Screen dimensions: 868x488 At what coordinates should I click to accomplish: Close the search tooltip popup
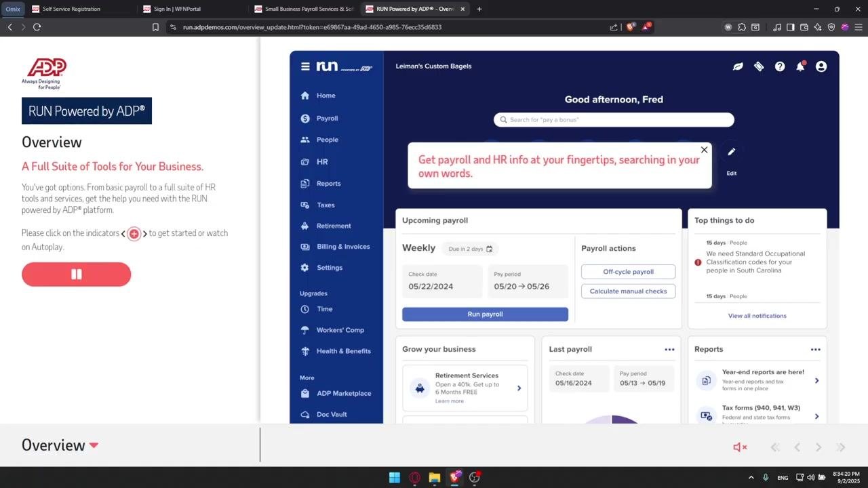[704, 150]
